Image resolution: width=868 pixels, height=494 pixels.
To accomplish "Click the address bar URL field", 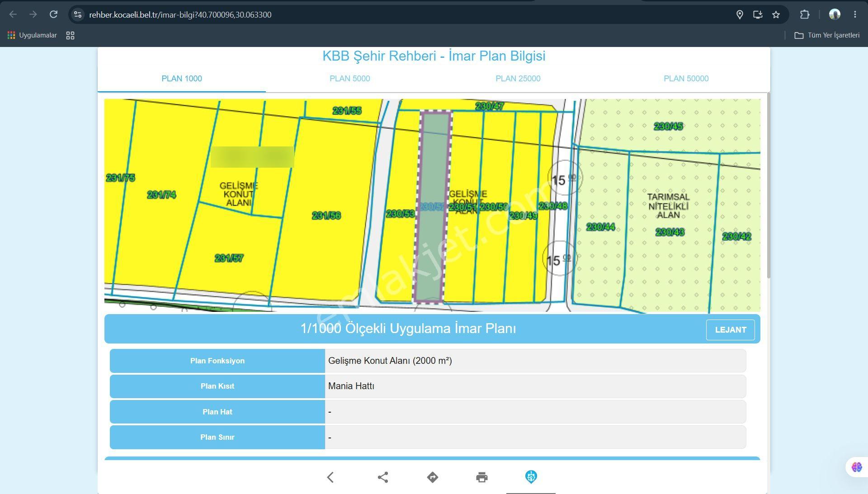I will click(x=407, y=14).
